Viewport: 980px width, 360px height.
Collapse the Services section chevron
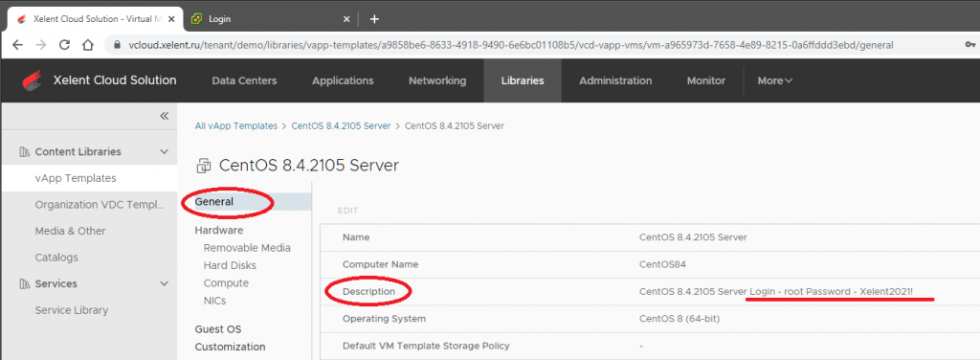[165, 283]
